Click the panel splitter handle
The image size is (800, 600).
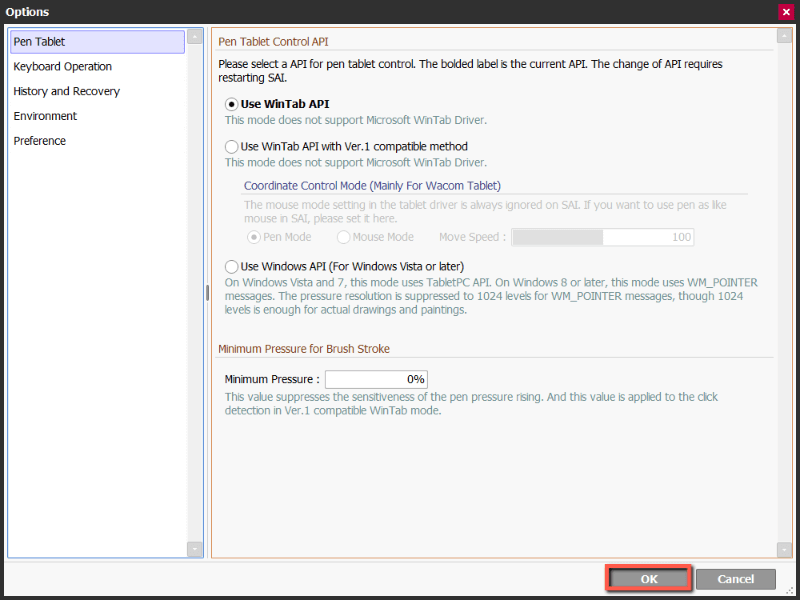[207, 293]
